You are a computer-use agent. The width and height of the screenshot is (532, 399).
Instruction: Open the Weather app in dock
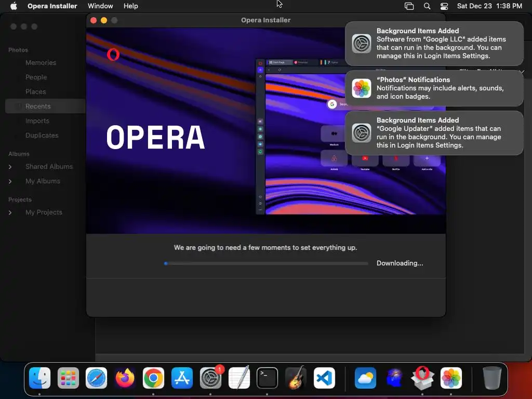(x=365, y=378)
